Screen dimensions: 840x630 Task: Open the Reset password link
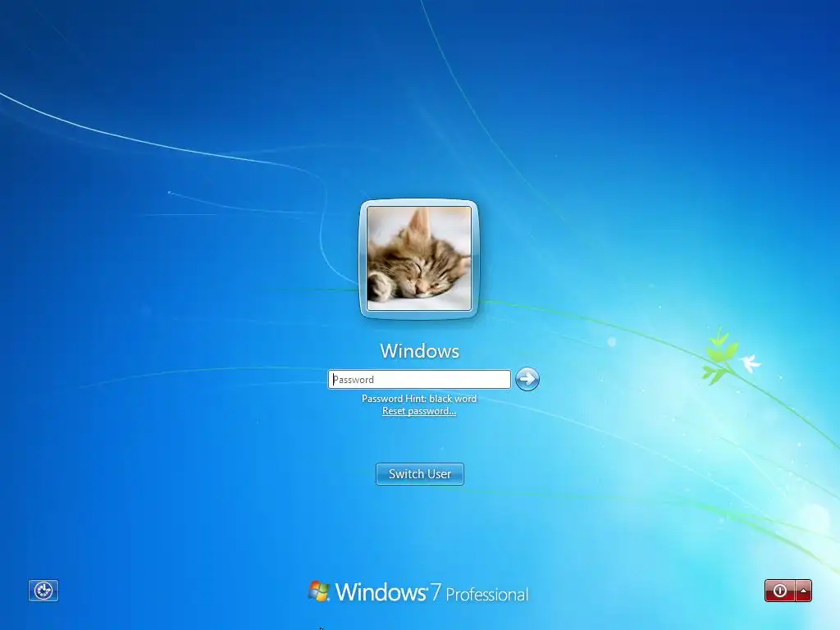pos(419,411)
